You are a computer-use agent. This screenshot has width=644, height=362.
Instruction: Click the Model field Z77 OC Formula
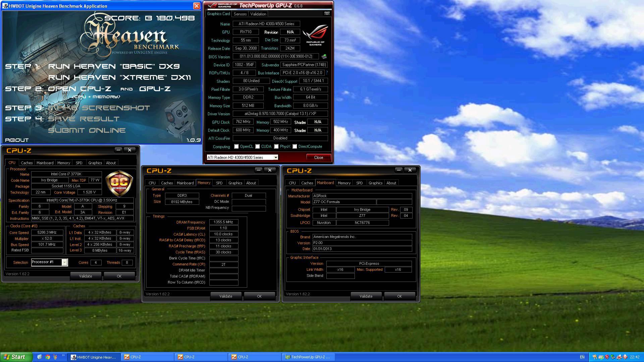(344, 202)
